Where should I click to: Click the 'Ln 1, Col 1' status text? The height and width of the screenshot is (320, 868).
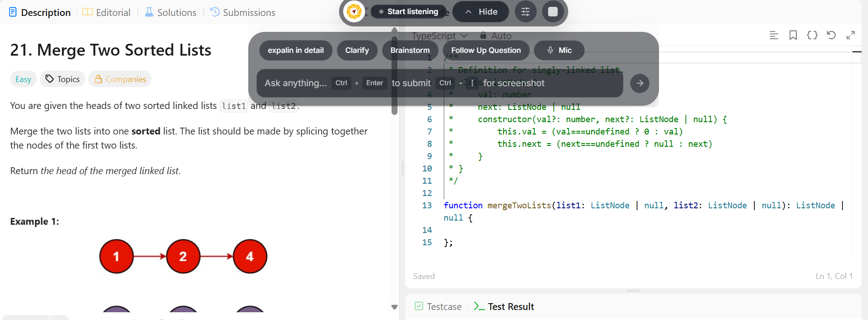pyautogui.click(x=834, y=276)
